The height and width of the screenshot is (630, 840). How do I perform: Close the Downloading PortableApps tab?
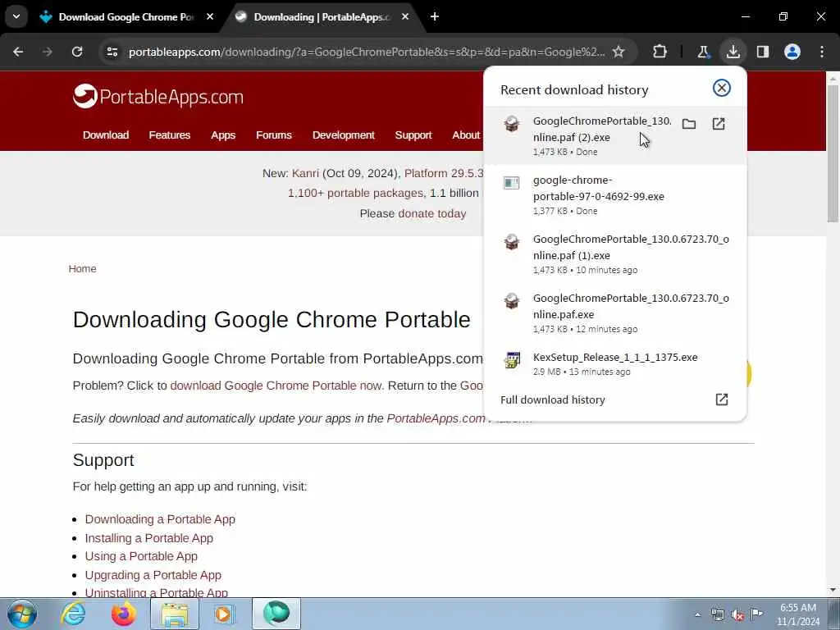coord(405,17)
